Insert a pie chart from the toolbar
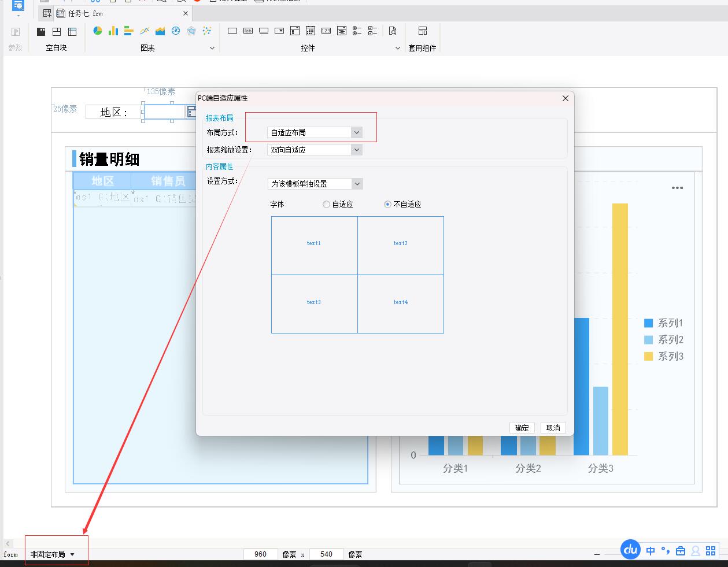The height and width of the screenshot is (567, 728). point(98,31)
